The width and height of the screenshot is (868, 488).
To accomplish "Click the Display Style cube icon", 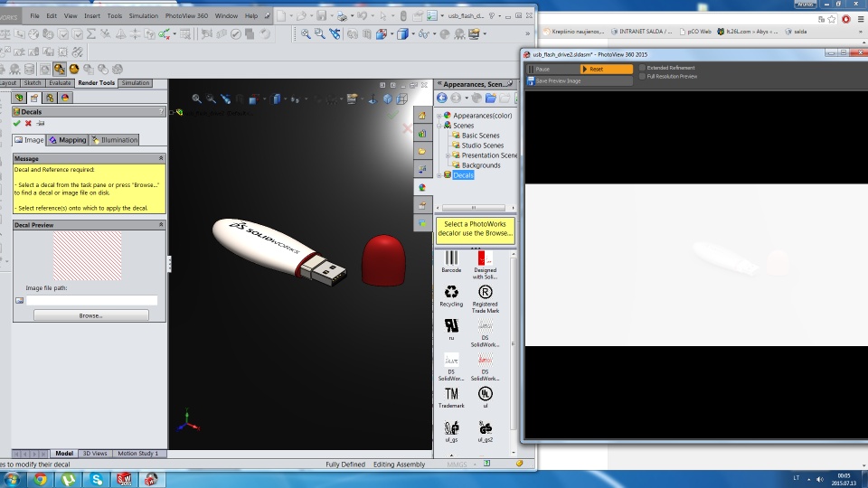I will click(401, 33).
